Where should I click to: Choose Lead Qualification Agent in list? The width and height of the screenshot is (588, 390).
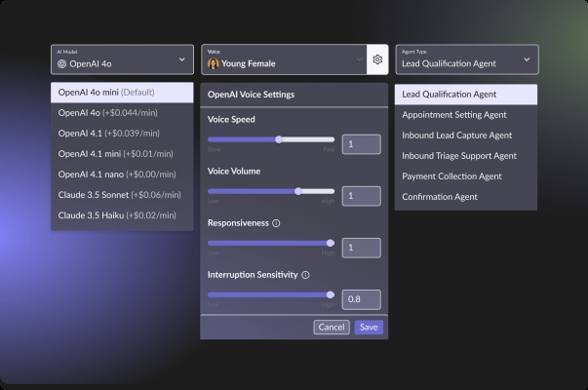466,95
